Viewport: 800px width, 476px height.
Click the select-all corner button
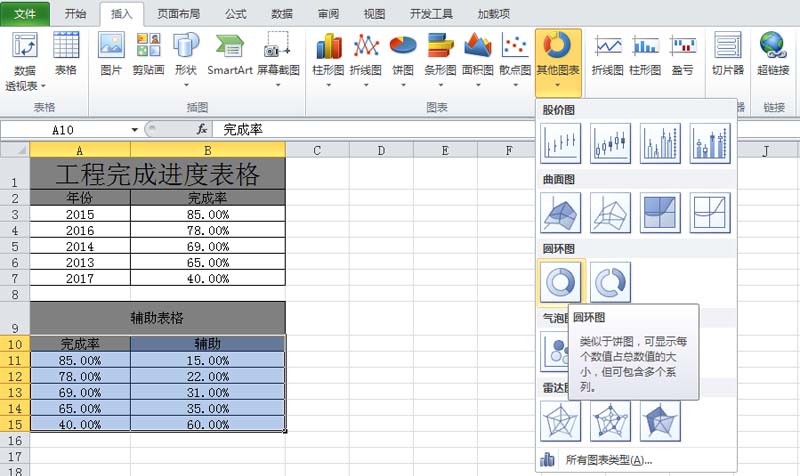15,150
